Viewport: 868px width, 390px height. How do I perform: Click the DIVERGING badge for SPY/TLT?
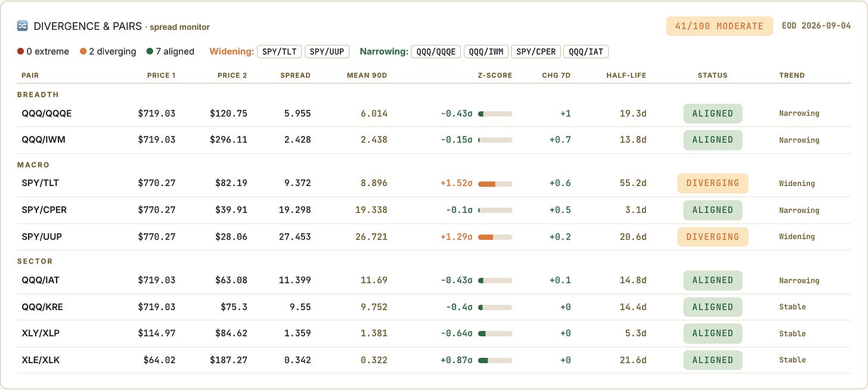712,183
